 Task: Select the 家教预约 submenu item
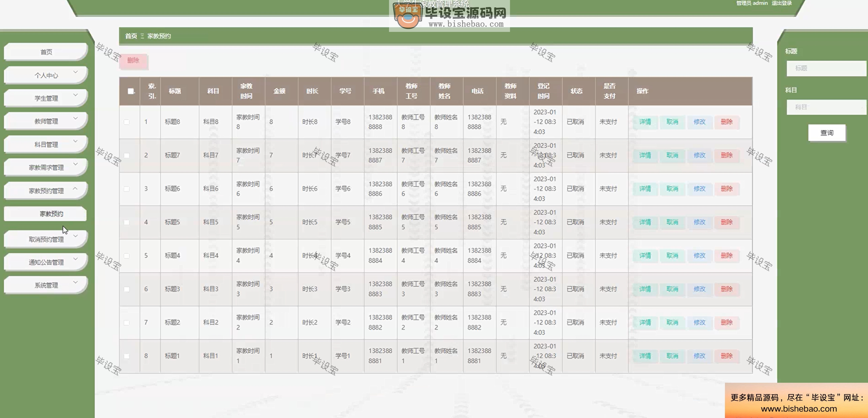(x=45, y=214)
